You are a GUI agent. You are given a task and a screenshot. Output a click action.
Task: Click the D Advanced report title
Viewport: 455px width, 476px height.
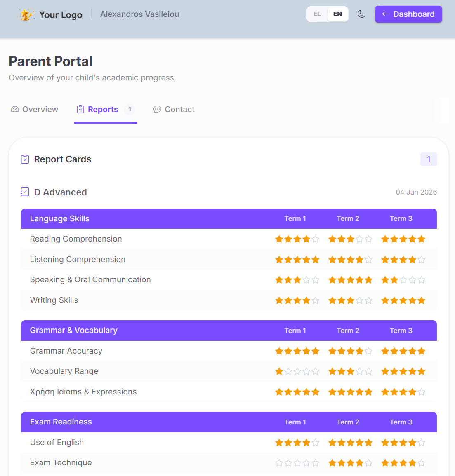point(61,192)
